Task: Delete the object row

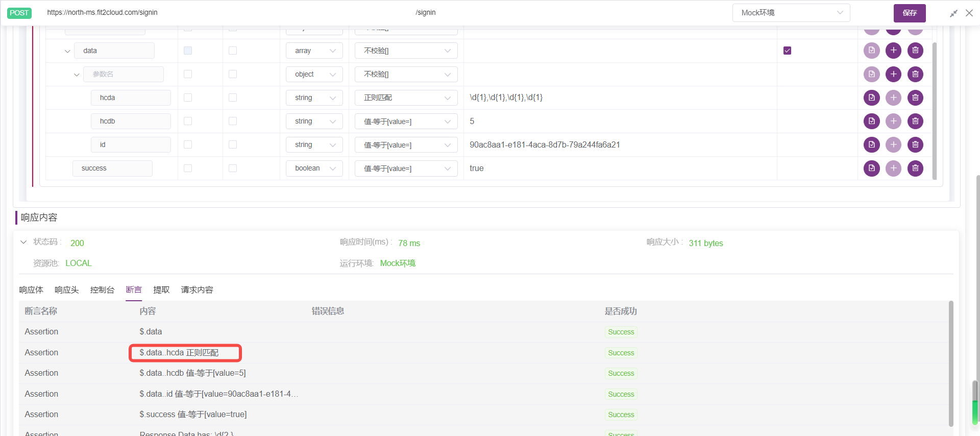Action: [x=915, y=74]
